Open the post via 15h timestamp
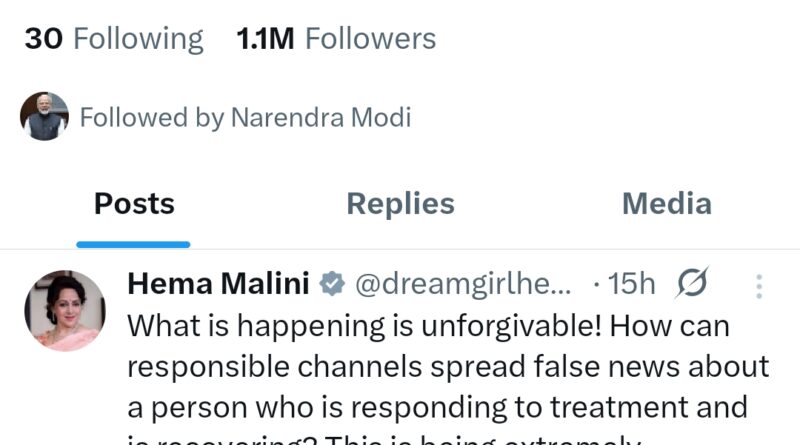The width and height of the screenshot is (800, 445). click(x=630, y=285)
